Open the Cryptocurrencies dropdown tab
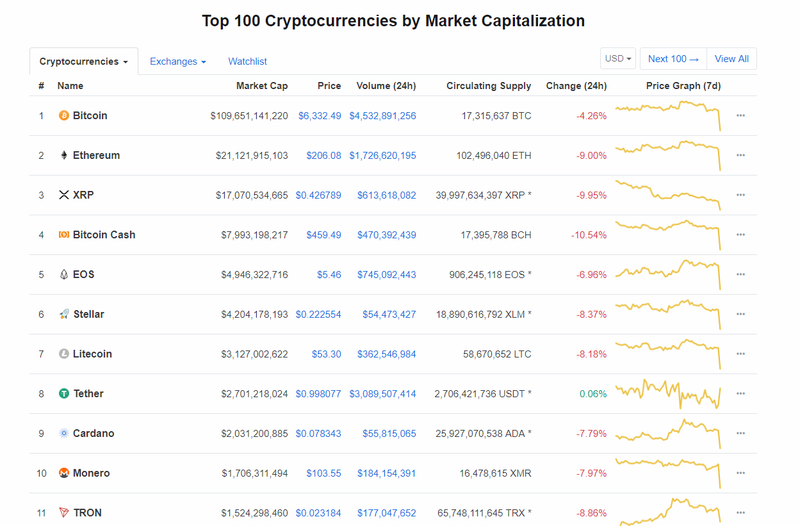This screenshot has height=526, width=800. (84, 61)
